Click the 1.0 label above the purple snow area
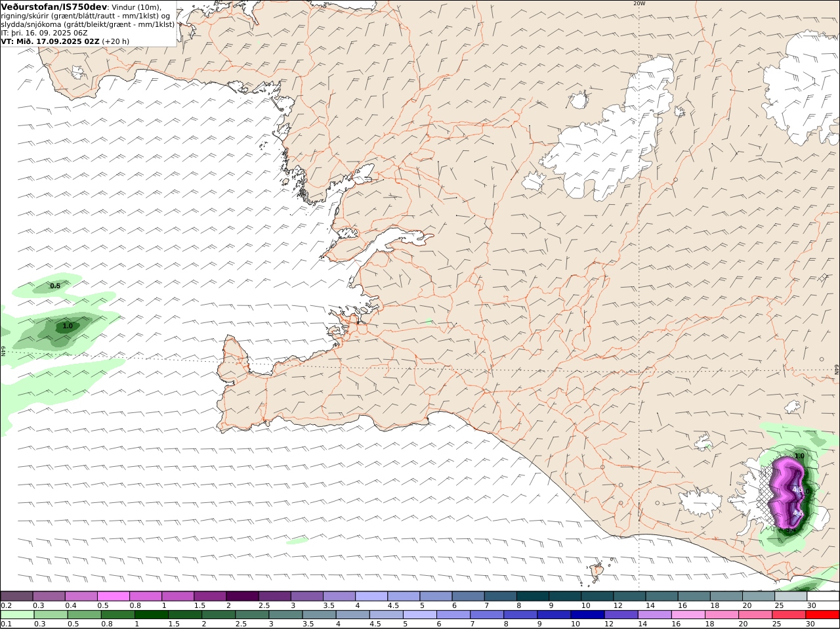 [799, 456]
